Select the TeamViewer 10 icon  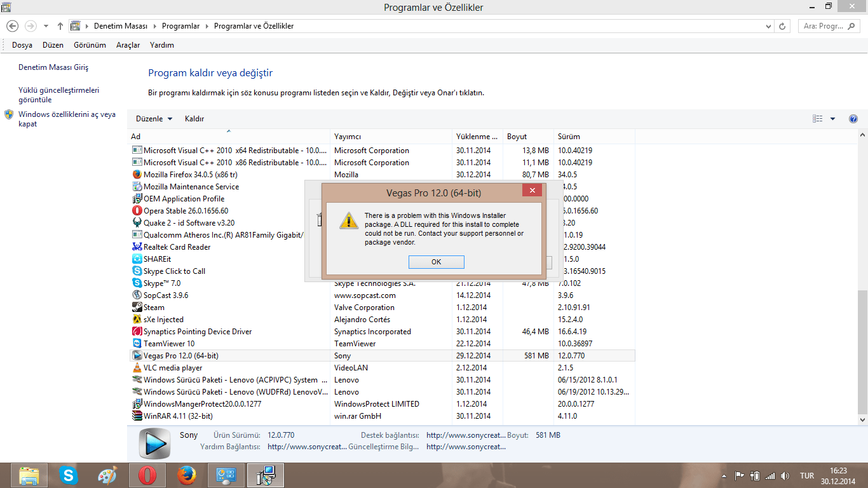point(137,344)
